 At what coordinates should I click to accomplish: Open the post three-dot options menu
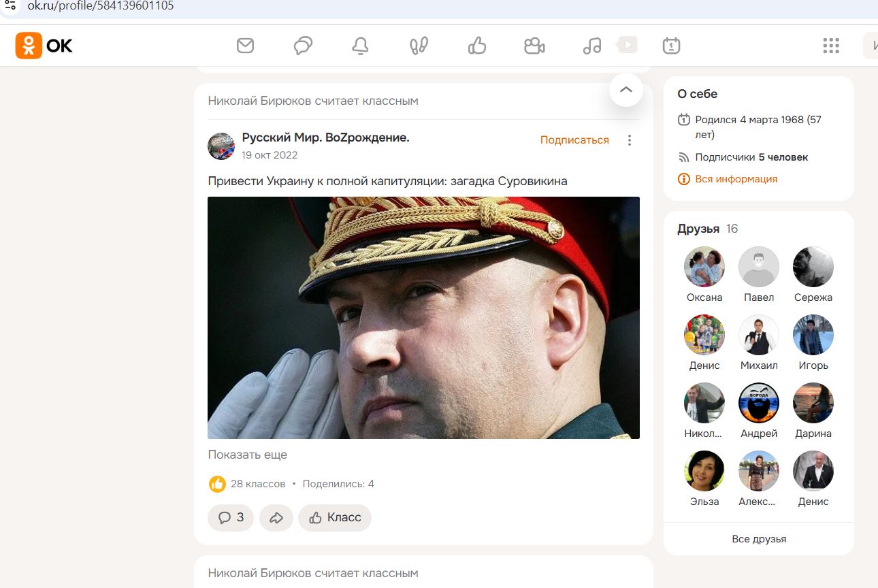(x=630, y=140)
